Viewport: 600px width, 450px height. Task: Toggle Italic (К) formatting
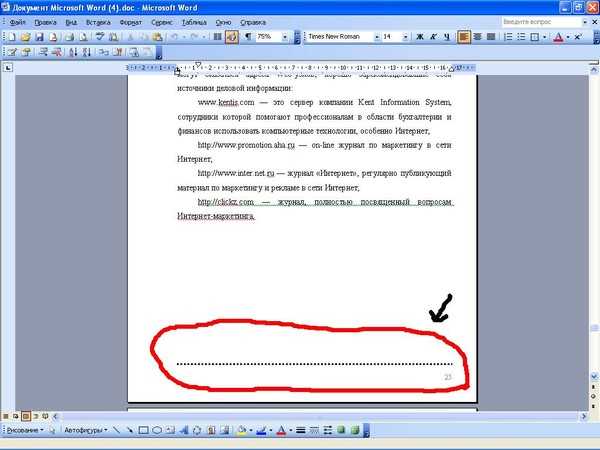tap(433, 37)
